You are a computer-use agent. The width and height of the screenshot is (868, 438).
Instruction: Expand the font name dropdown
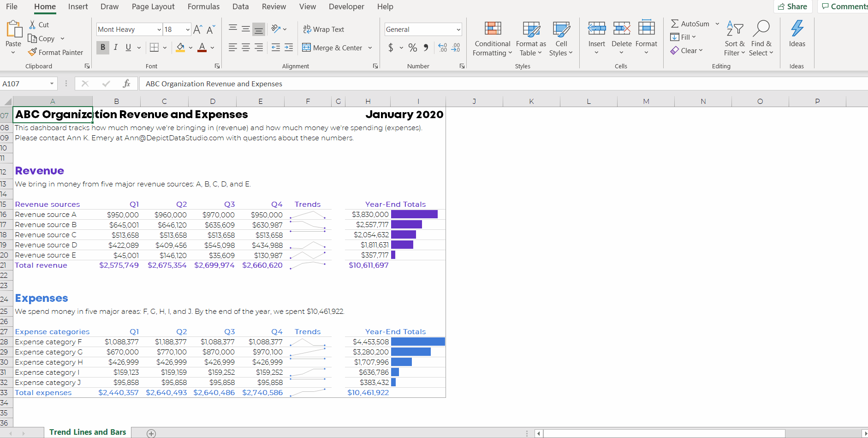[159, 30]
